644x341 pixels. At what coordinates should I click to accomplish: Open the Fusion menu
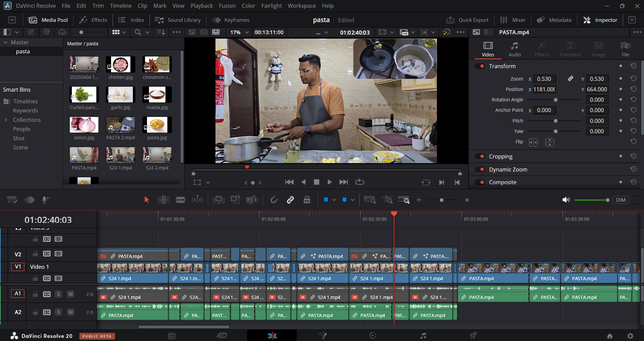pos(227,6)
